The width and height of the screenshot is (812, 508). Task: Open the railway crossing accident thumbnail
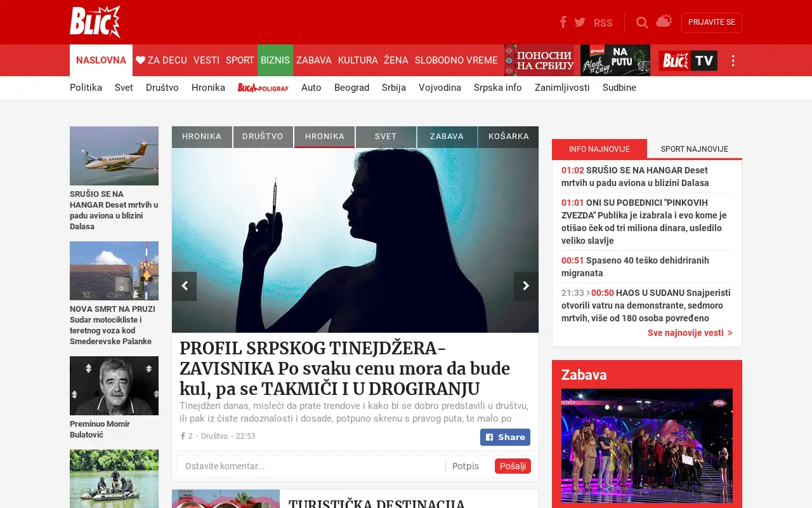pos(114,271)
